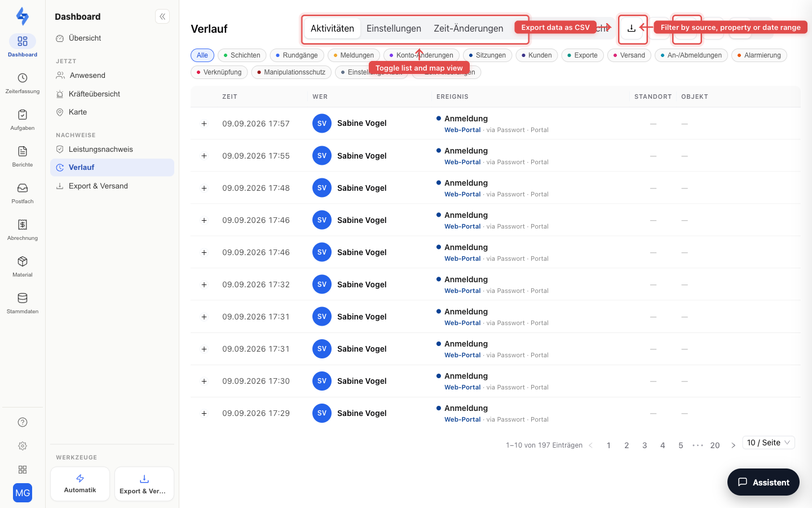
Task: Switch to the Einstellungen tab
Action: (x=394, y=28)
